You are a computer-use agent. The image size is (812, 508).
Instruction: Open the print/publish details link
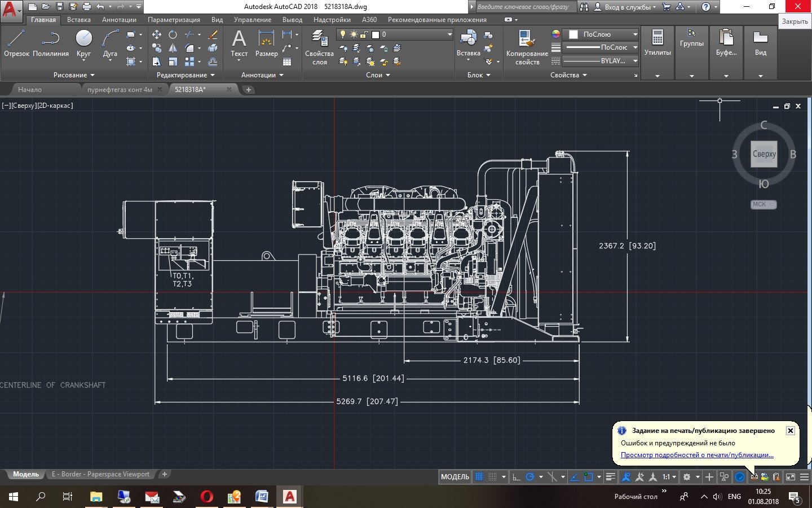(x=697, y=455)
